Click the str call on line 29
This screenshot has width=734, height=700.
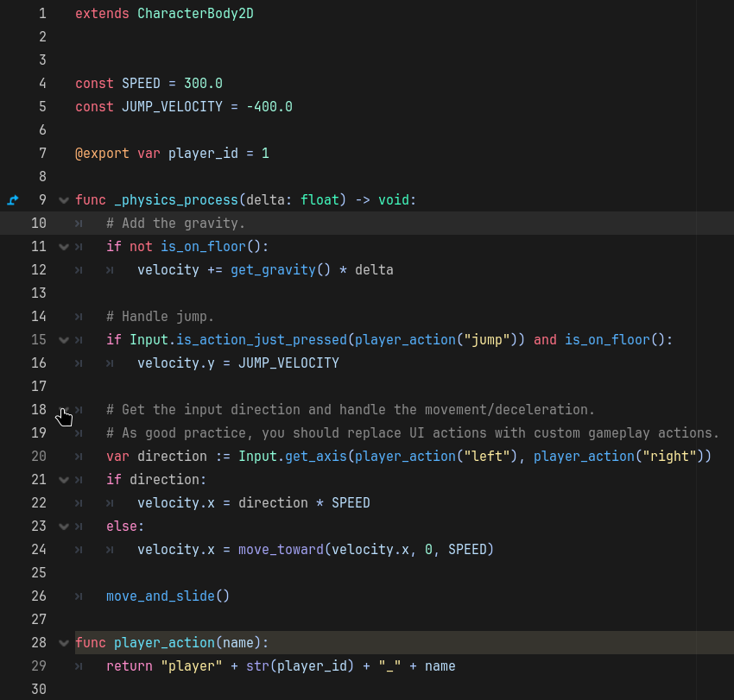(x=257, y=666)
